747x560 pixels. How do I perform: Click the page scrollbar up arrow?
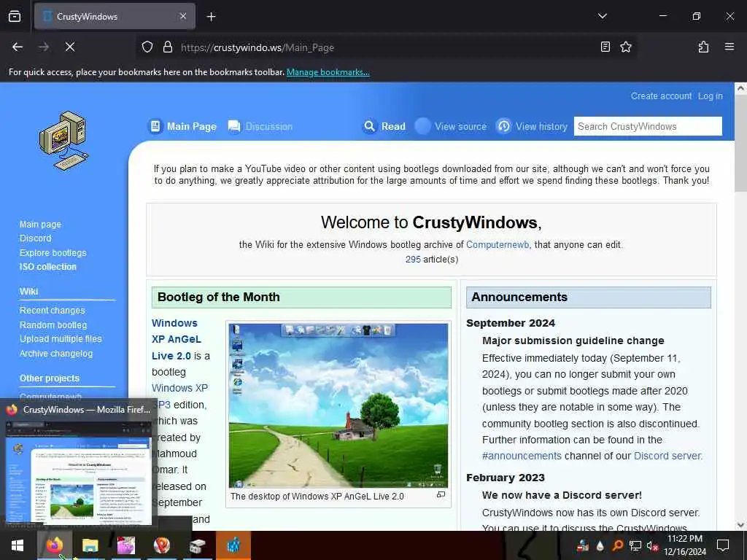tap(740, 88)
